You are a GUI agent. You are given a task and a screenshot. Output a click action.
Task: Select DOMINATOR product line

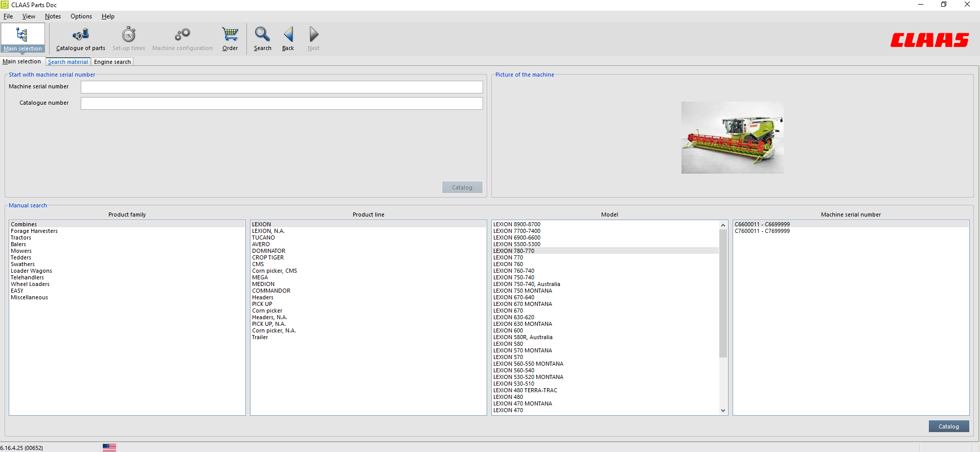pos(368,251)
